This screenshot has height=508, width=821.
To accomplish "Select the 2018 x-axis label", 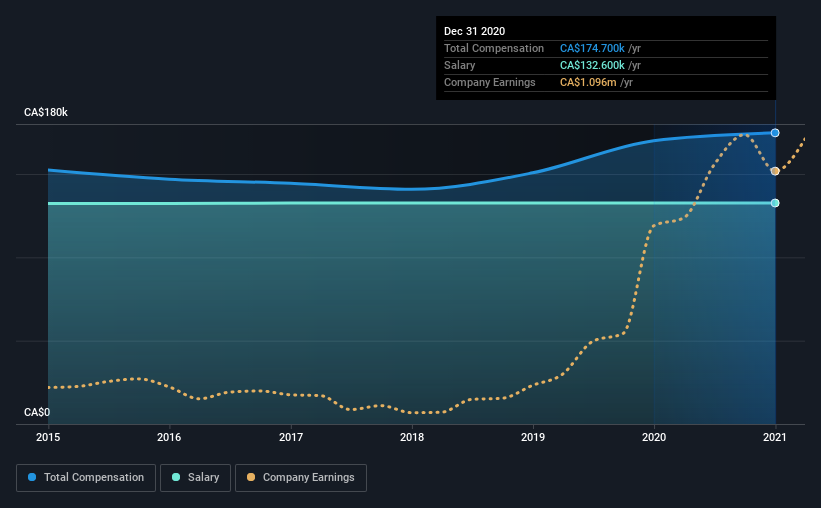I will click(x=412, y=437).
